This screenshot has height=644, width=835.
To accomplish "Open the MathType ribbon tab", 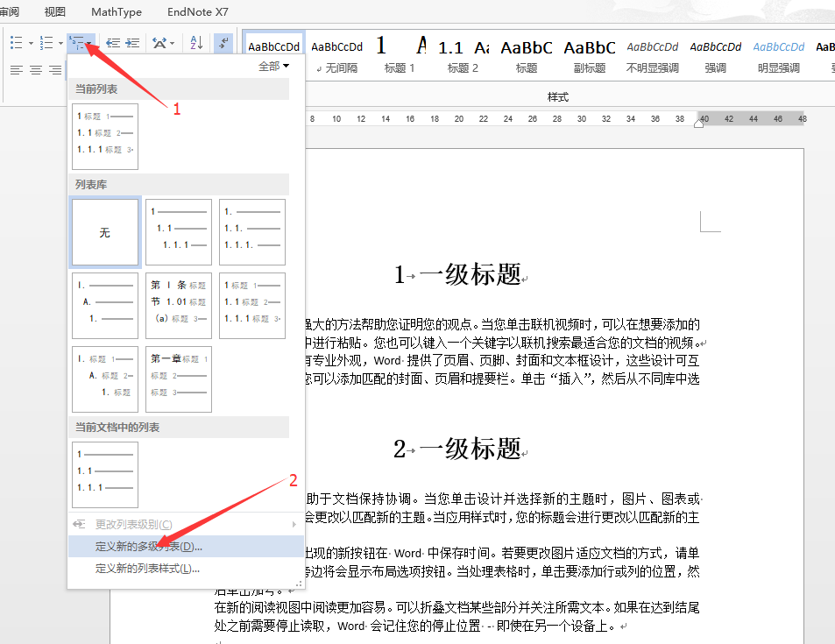I will (117, 11).
